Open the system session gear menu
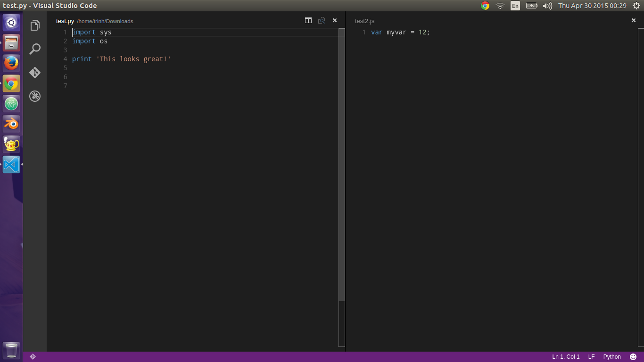 tap(636, 6)
